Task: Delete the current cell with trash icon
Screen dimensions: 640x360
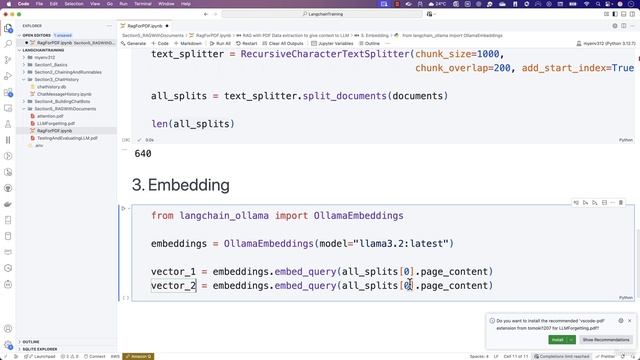Action: pos(621,202)
